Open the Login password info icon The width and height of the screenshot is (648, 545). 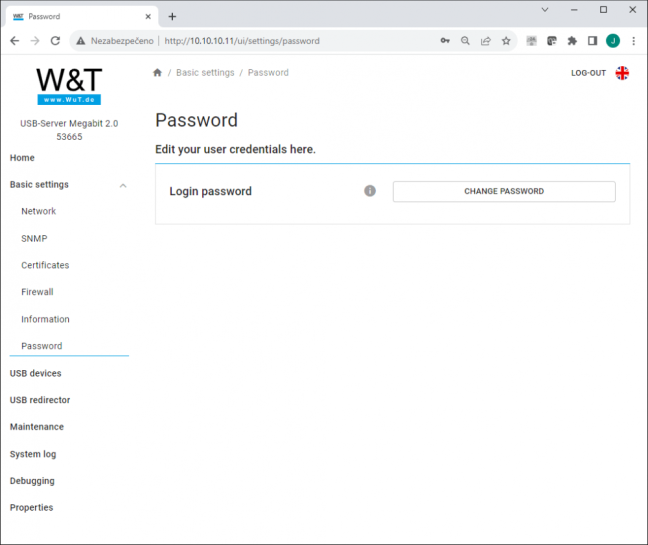(x=370, y=191)
